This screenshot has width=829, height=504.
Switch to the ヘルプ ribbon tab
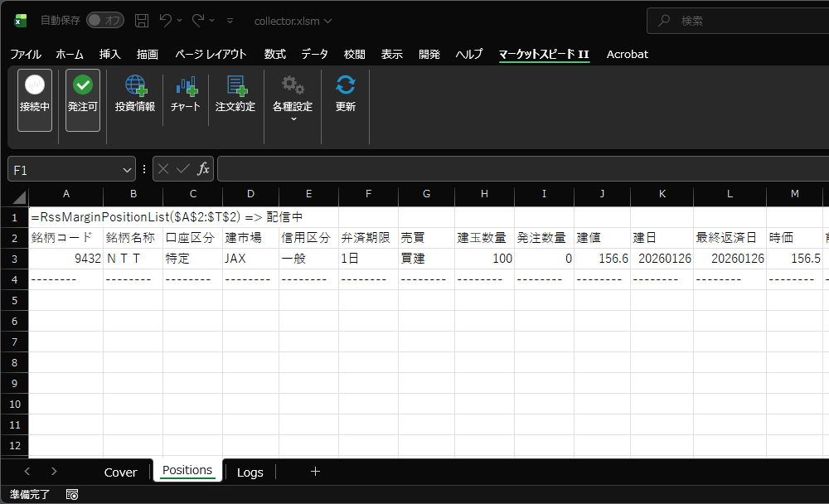[x=469, y=54]
